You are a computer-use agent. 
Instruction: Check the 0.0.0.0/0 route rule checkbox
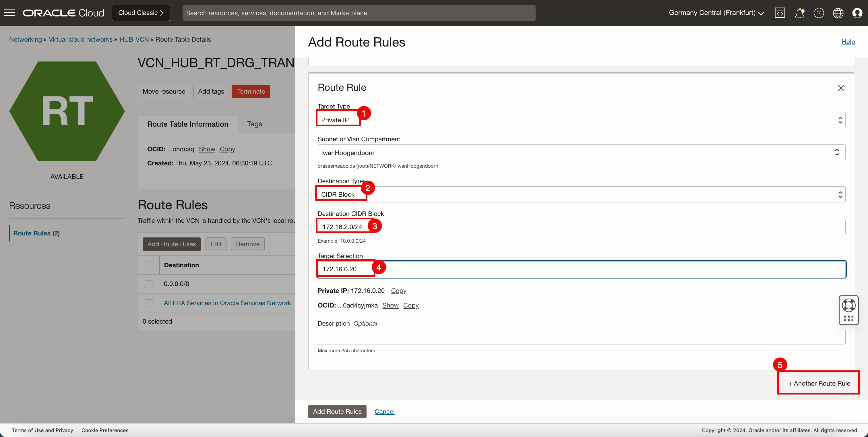click(x=148, y=284)
